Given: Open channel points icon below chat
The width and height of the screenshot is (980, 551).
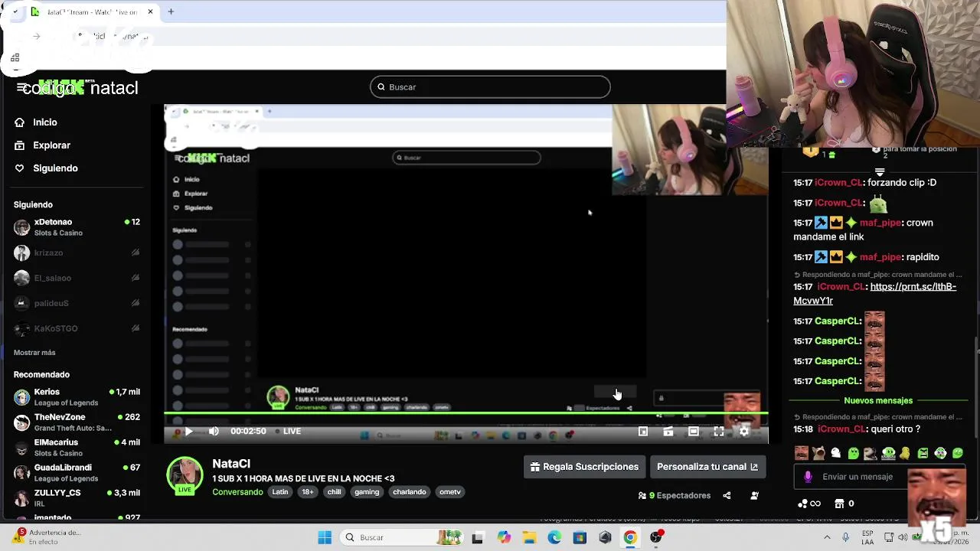Looking at the screenshot, I should click(x=810, y=504).
